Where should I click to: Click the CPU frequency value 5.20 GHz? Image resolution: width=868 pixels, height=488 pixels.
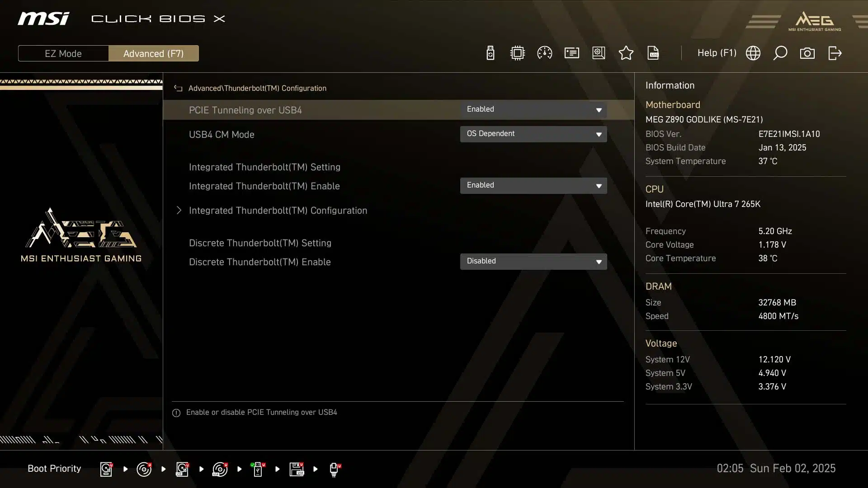tap(775, 231)
